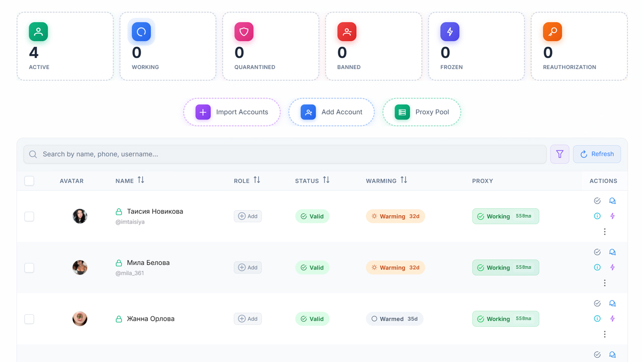This screenshot has height=362, width=644.
Task: Check the box for Жанна Орлова
Action: (x=29, y=319)
